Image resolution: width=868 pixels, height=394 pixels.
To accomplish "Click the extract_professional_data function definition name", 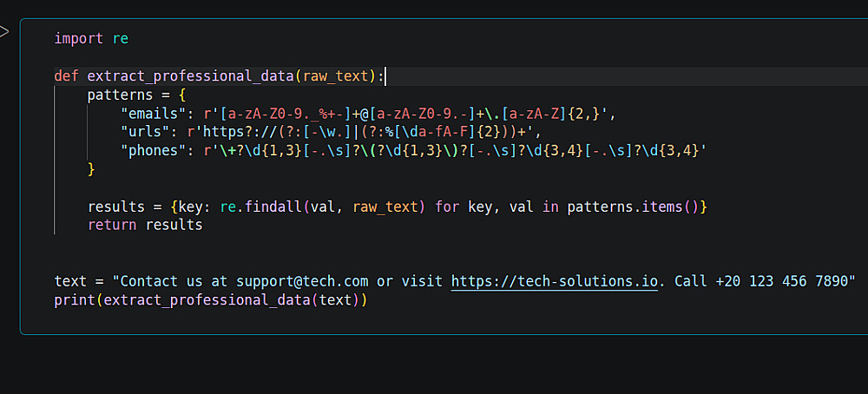I will coord(190,76).
